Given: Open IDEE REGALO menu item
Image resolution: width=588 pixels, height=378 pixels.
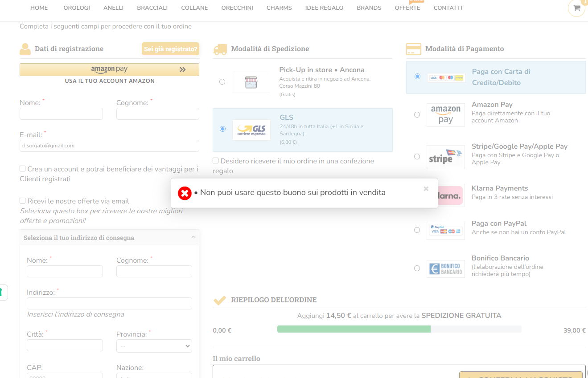Looking at the screenshot, I should 324,8.
